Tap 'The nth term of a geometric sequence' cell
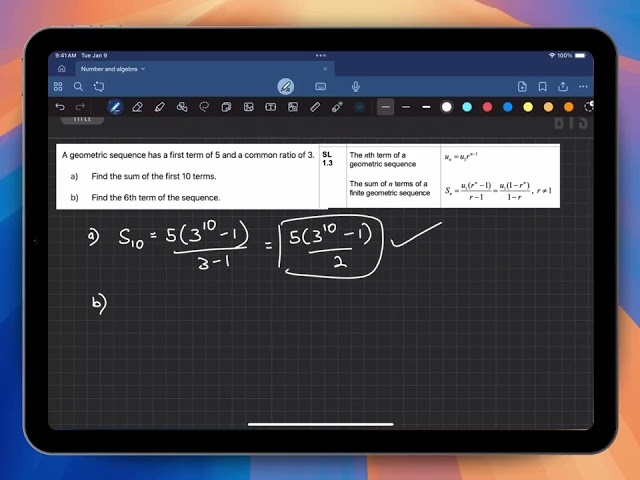Image resolution: width=640 pixels, height=480 pixels. (382, 160)
